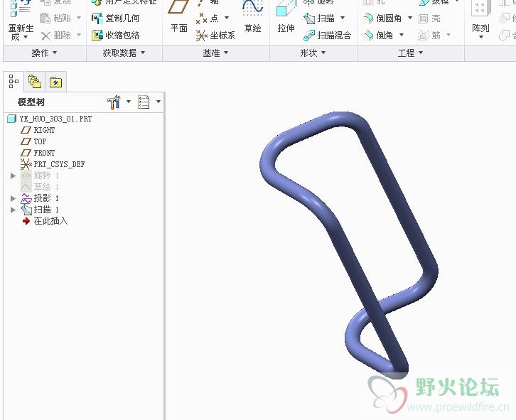This screenshot has height=420, width=516.
Task: Select the RIGHT datum plane
Action: [38, 130]
